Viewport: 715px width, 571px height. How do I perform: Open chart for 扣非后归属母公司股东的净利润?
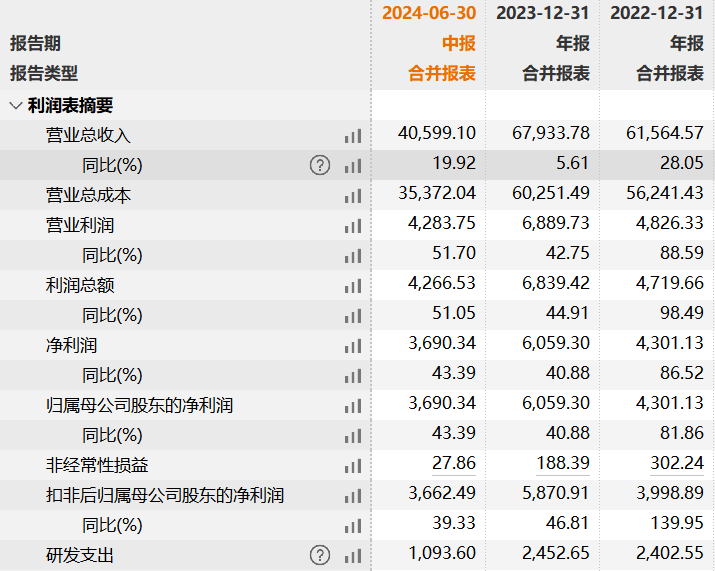(353, 496)
